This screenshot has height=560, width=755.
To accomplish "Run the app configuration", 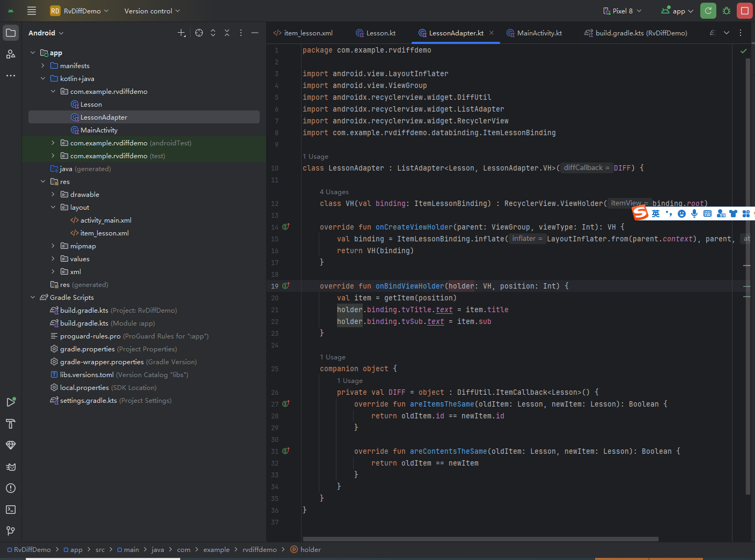I will pyautogui.click(x=708, y=11).
